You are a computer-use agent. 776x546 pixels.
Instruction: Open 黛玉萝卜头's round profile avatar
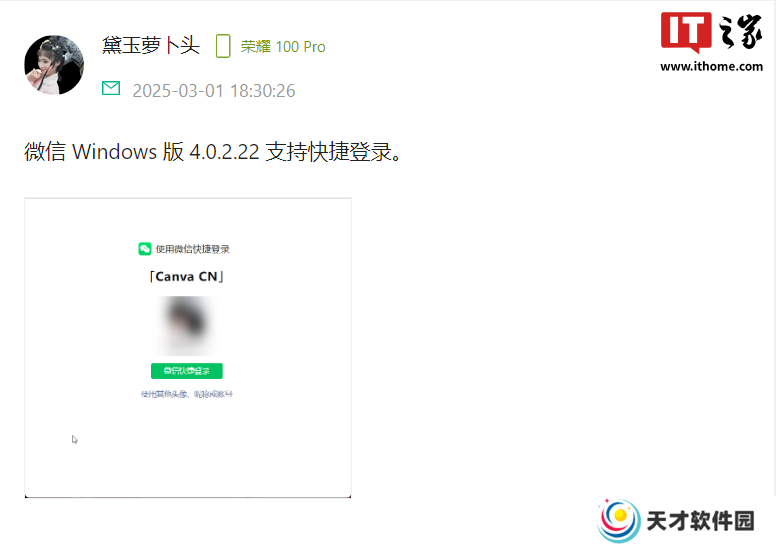[54, 65]
